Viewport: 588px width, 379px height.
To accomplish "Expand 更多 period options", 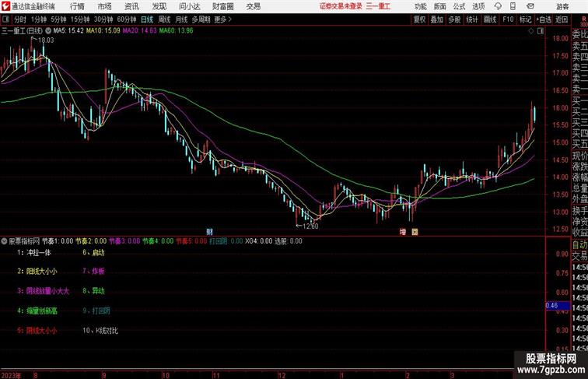I will pyautogui.click(x=222, y=19).
